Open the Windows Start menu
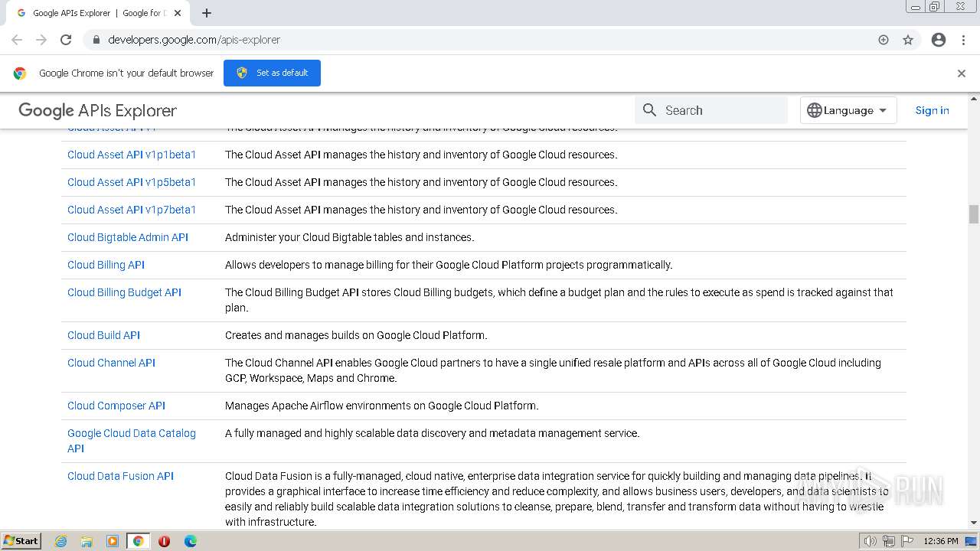Screen dimensions: 980x551 [x=21, y=541]
